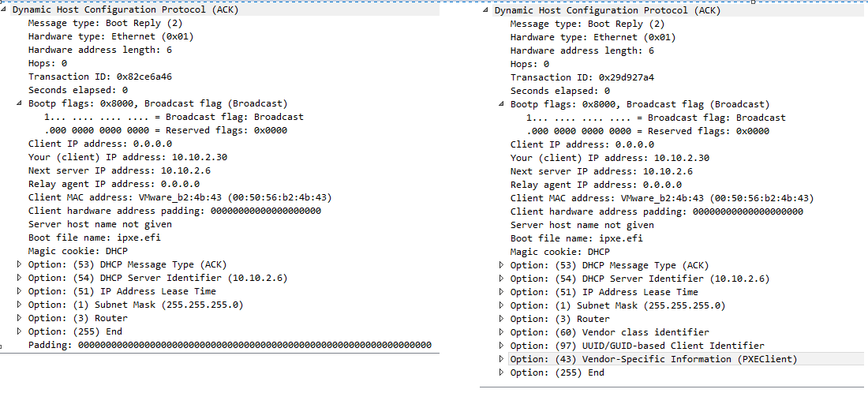868x393 pixels.
Task: Expand right Option 255 End
Action: tap(502, 372)
